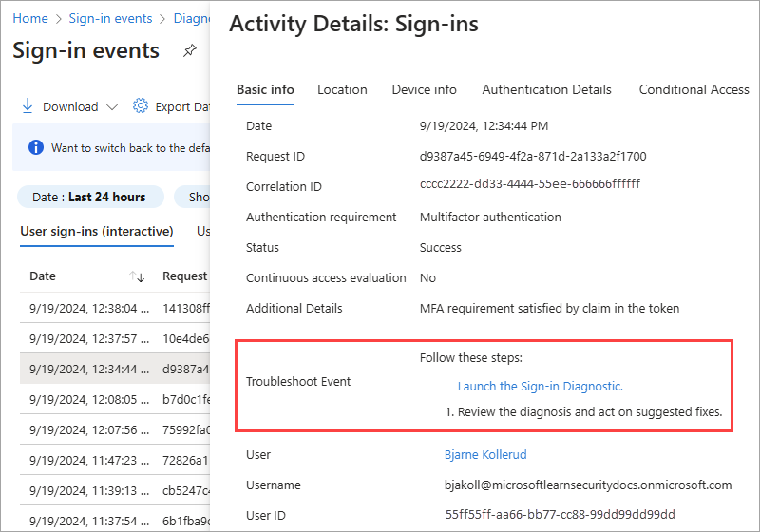Click the Export Data gear icon
This screenshot has height=532, width=760.
(x=141, y=106)
